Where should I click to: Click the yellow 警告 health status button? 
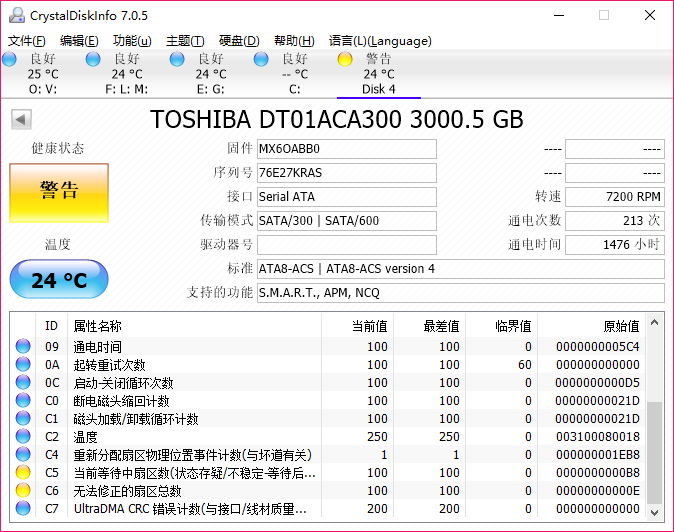[x=59, y=193]
